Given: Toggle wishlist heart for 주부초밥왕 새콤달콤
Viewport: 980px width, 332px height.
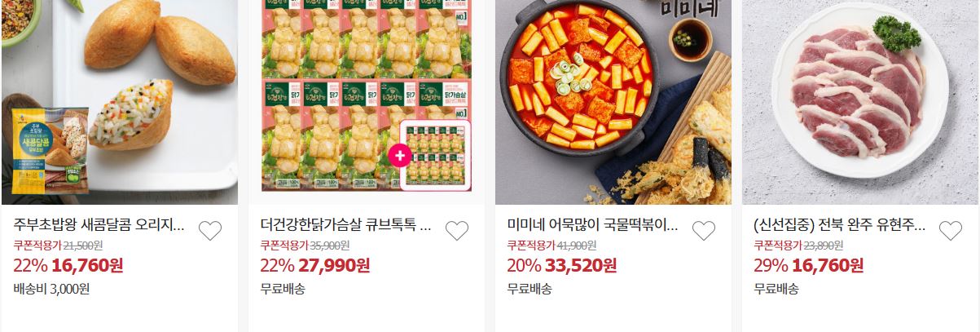Looking at the screenshot, I should point(210,231).
